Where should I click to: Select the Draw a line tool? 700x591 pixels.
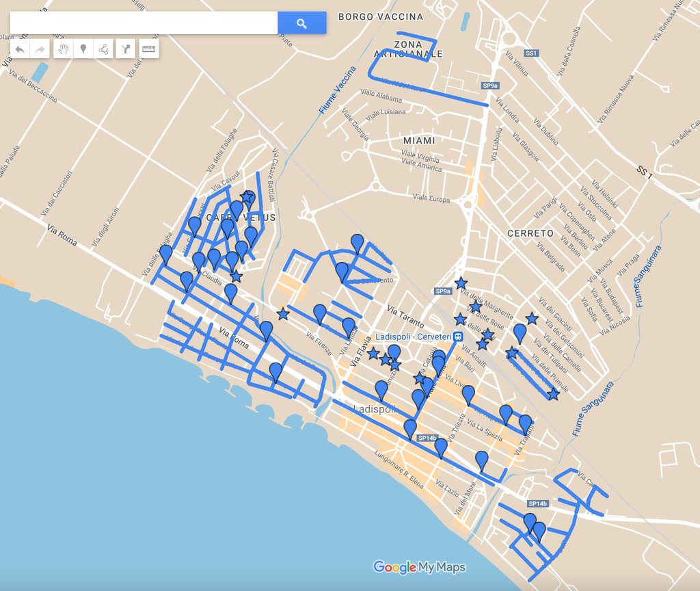[x=104, y=49]
